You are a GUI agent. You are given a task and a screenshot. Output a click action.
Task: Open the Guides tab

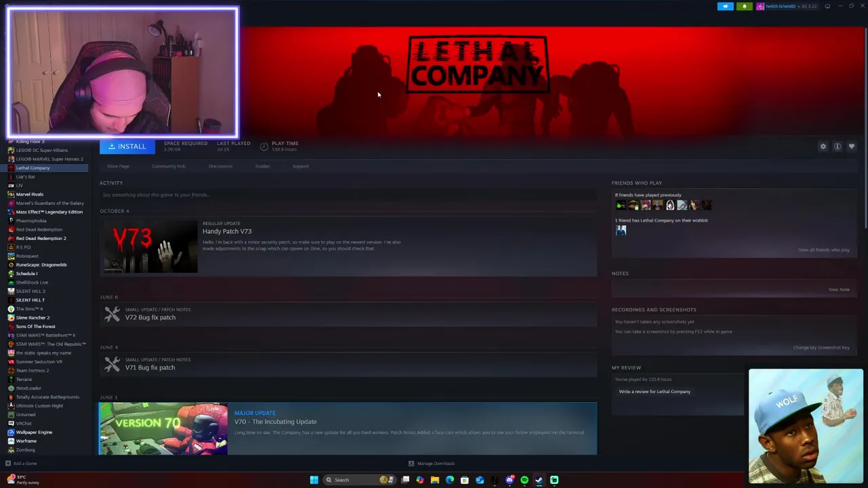click(262, 166)
